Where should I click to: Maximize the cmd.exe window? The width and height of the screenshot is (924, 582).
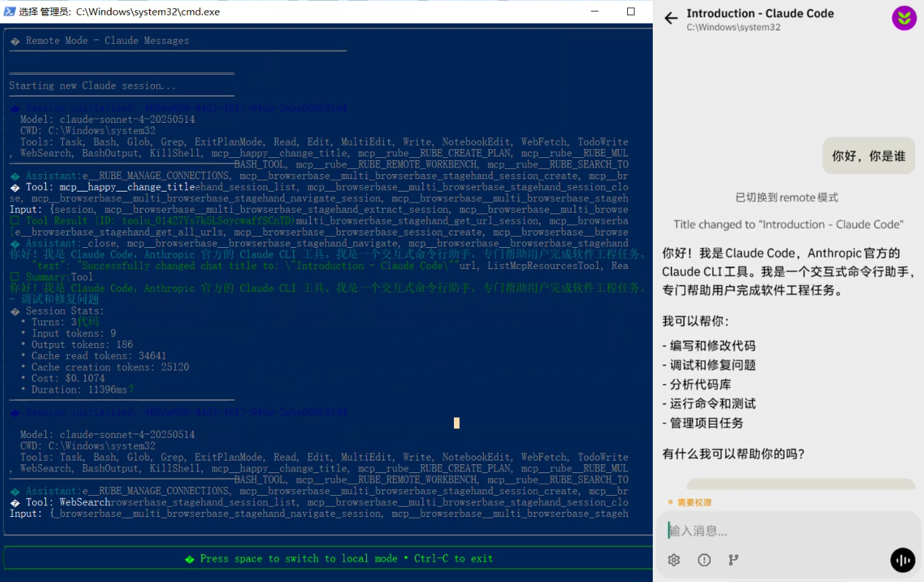coord(631,12)
